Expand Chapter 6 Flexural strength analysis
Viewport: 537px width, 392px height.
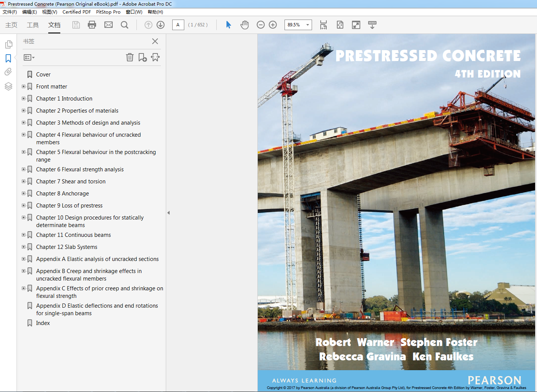tap(23, 169)
